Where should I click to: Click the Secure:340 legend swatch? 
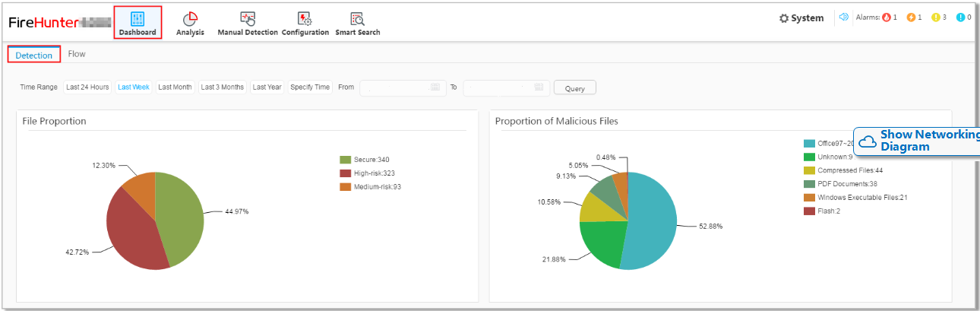point(346,160)
